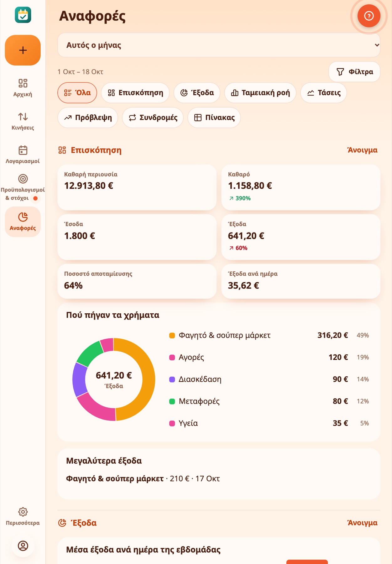Image resolution: width=392 pixels, height=564 pixels.
Task: Open the Πρόβλεψη tab
Action: (88, 118)
